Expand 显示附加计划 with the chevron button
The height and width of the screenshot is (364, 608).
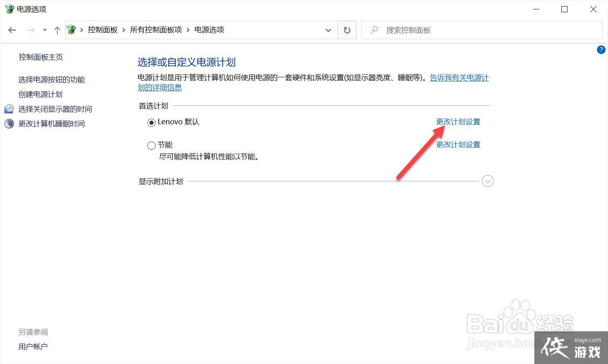click(488, 181)
